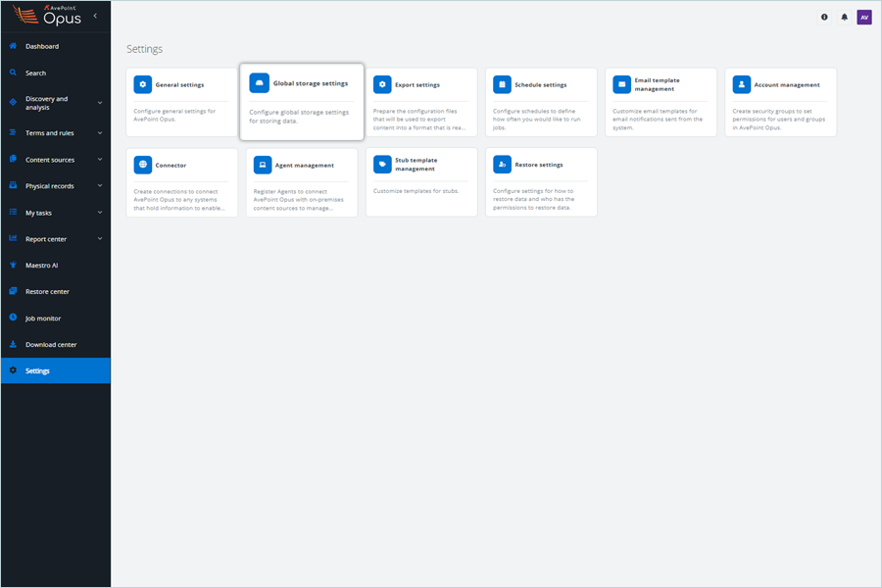882x588 pixels.
Task: Click the Stub template management title
Action: [416, 165]
